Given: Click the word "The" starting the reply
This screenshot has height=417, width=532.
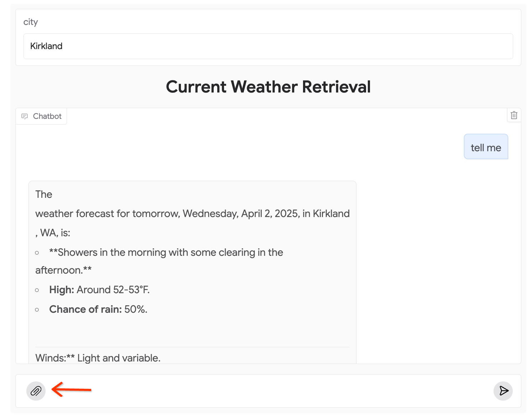Looking at the screenshot, I should [44, 195].
